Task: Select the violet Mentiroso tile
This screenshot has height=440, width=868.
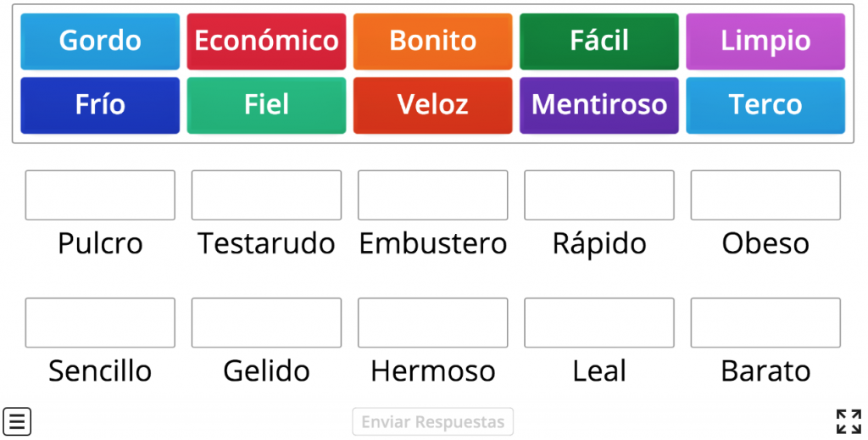Action: [599, 105]
